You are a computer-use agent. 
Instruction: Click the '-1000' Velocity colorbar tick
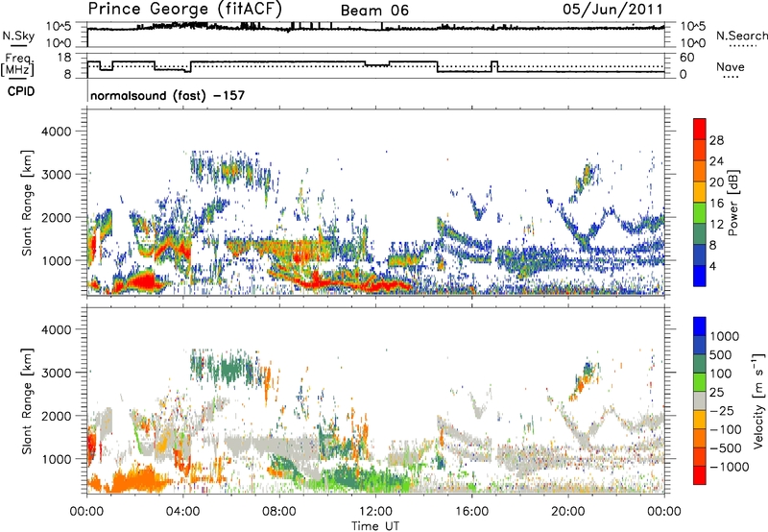729,467
